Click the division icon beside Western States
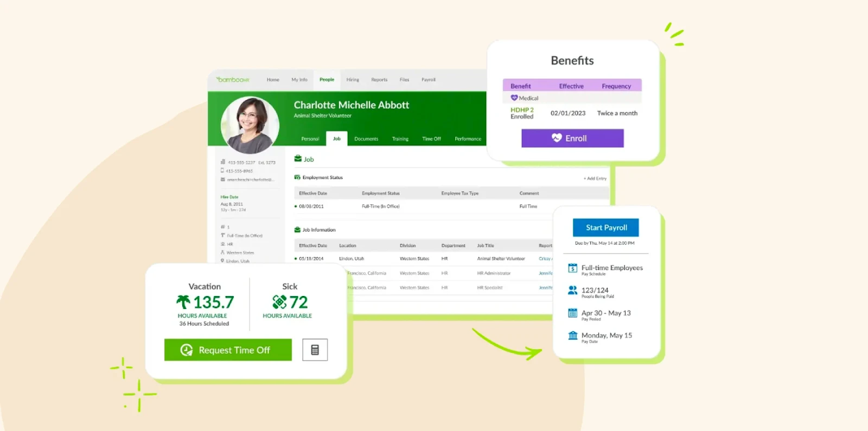Image resolution: width=868 pixels, height=431 pixels. point(223,253)
